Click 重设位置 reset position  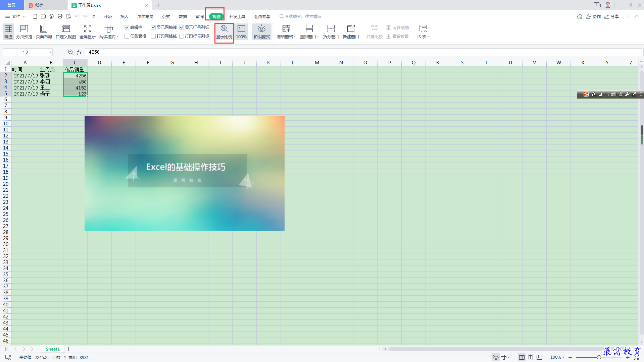(x=398, y=36)
